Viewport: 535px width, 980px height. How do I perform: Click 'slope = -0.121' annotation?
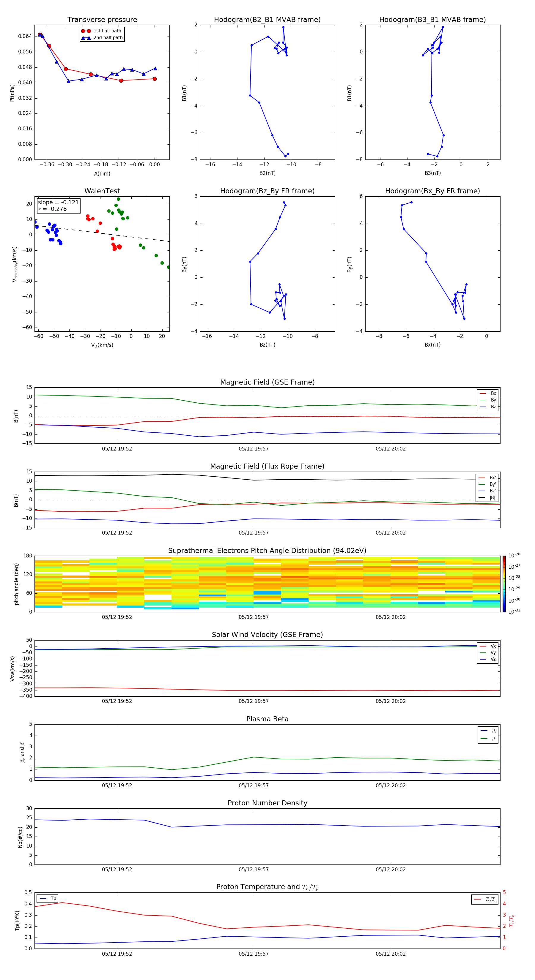58,203
